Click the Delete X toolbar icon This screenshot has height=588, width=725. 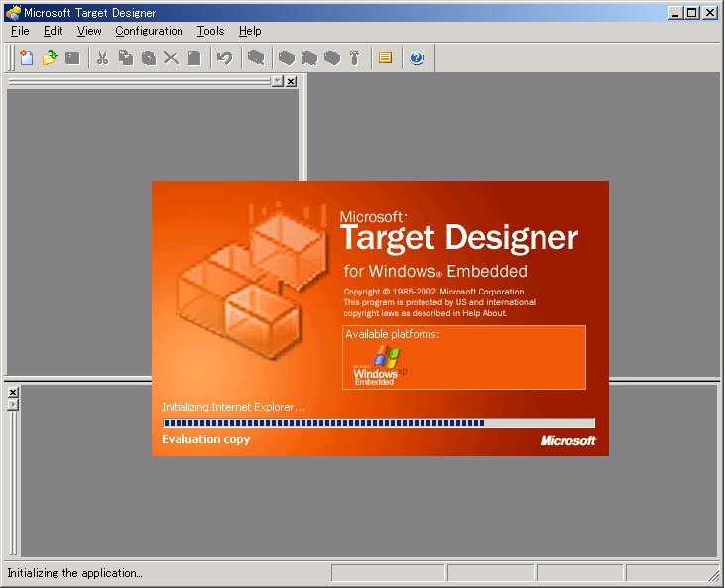(x=171, y=58)
